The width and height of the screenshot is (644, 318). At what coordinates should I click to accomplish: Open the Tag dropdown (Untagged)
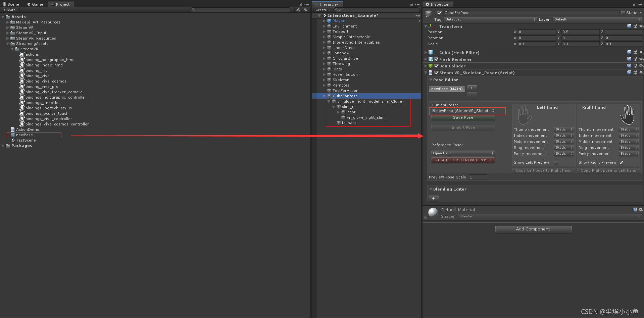point(490,19)
